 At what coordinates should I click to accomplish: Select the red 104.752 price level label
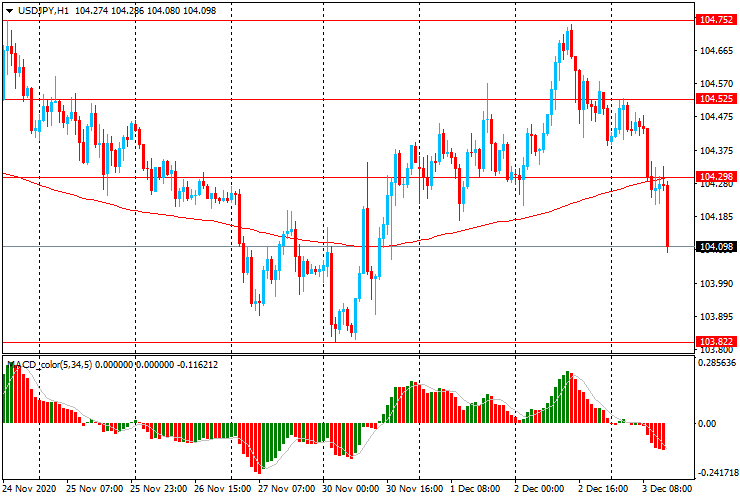tap(717, 20)
